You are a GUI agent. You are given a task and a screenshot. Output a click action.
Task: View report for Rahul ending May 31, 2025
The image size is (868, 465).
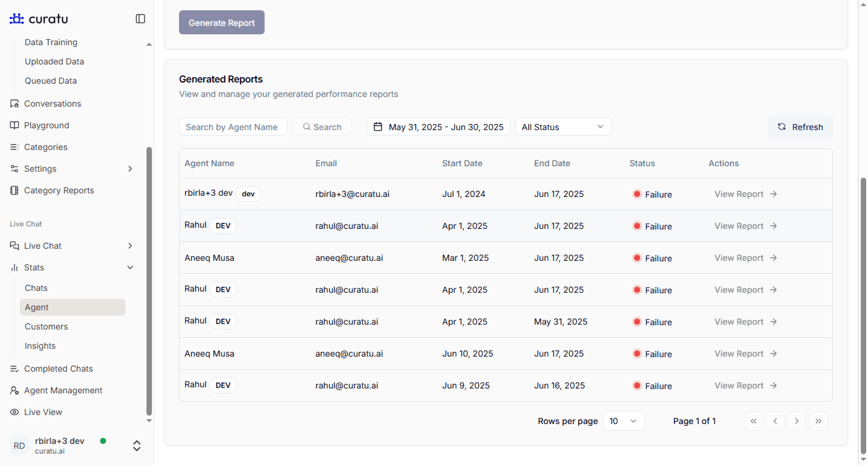tap(745, 322)
